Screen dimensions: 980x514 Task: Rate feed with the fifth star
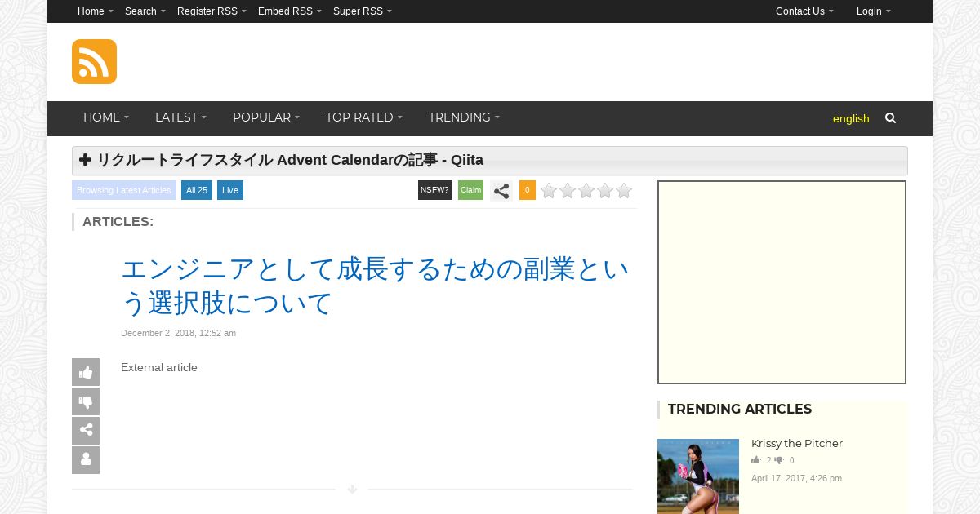tap(624, 191)
